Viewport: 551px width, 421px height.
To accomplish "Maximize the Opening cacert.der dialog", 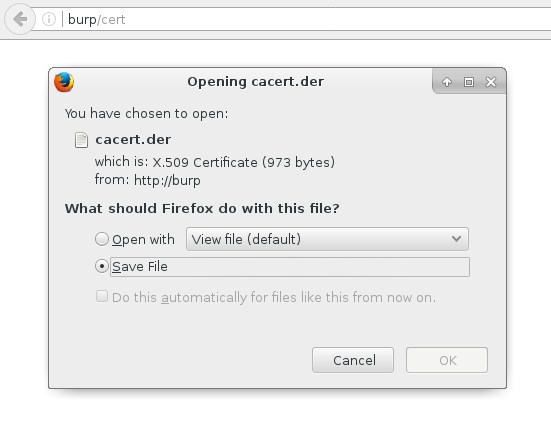I will 469,82.
